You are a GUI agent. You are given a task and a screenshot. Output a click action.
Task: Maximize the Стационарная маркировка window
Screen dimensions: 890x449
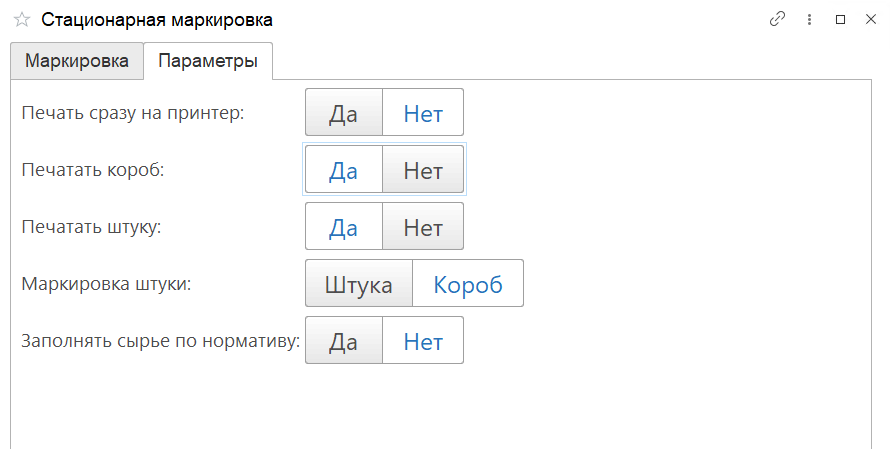pyautogui.click(x=840, y=19)
